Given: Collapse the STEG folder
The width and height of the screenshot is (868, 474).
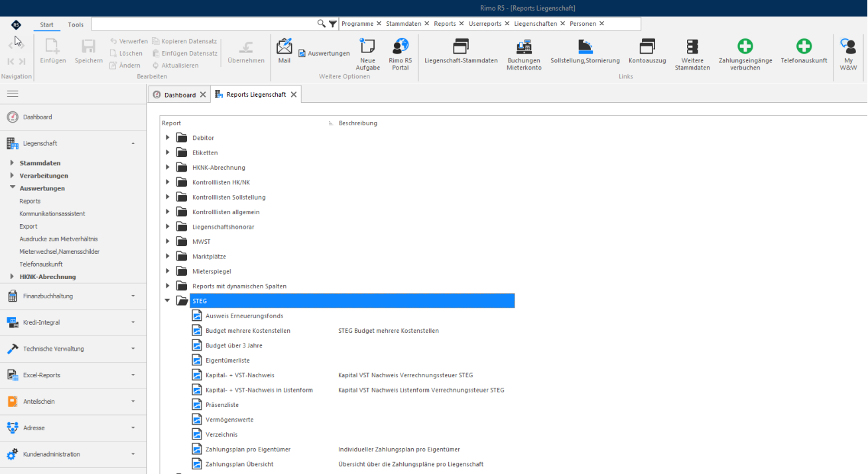Looking at the screenshot, I should 168,301.
